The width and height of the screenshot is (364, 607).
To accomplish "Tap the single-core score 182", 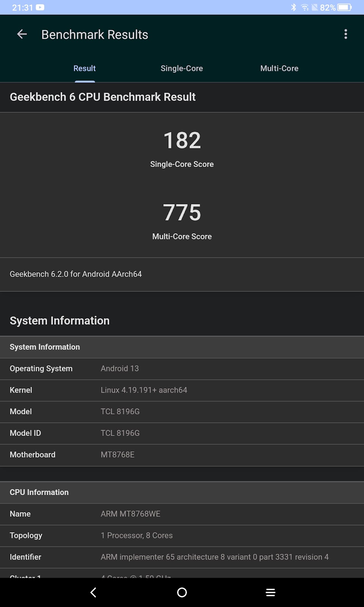I will (182, 140).
